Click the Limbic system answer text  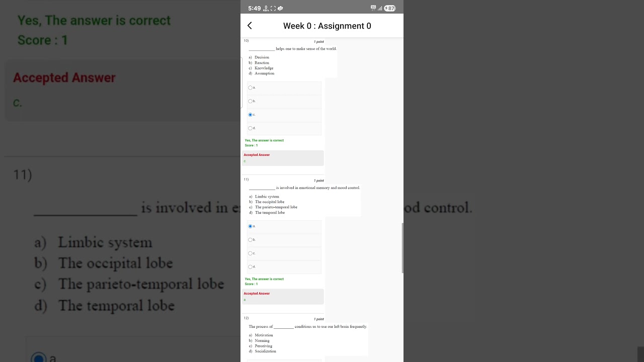click(267, 197)
